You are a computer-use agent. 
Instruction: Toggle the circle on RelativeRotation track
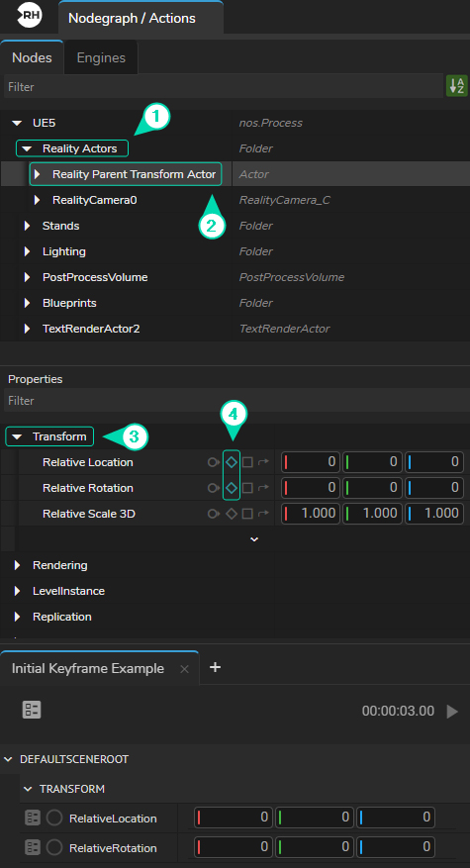[x=54, y=847]
